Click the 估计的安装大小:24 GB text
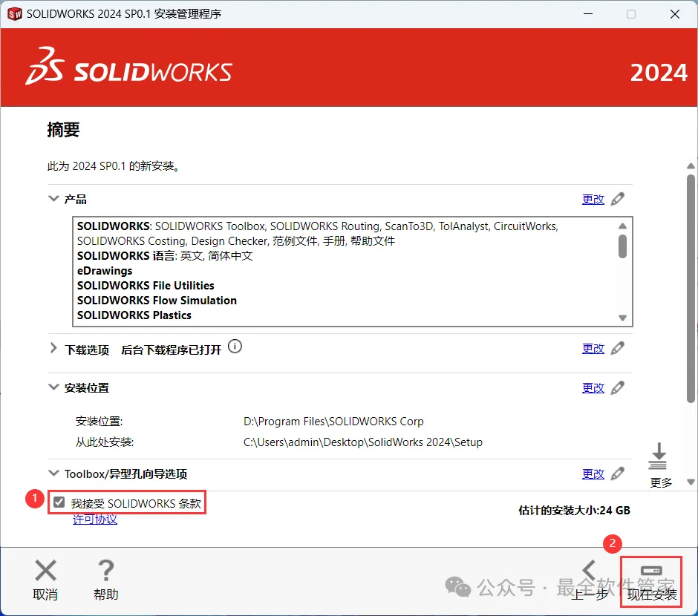The height and width of the screenshot is (616, 698). pyautogui.click(x=574, y=510)
